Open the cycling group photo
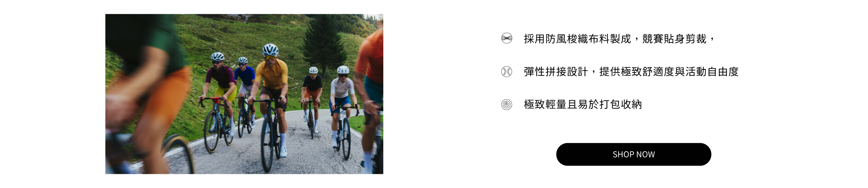The height and width of the screenshot is (188, 868). (244, 94)
